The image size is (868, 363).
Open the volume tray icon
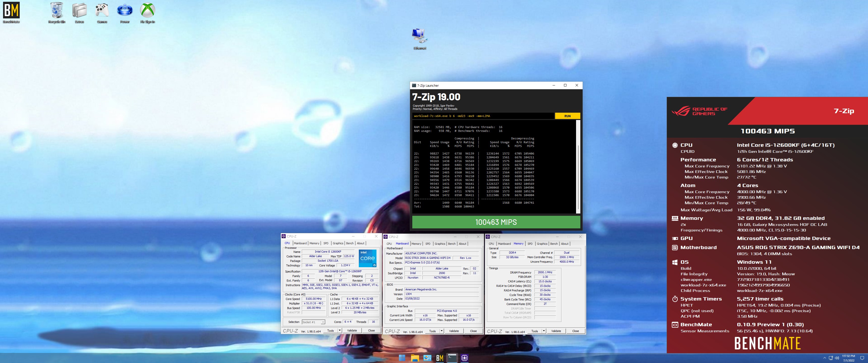coord(837,358)
